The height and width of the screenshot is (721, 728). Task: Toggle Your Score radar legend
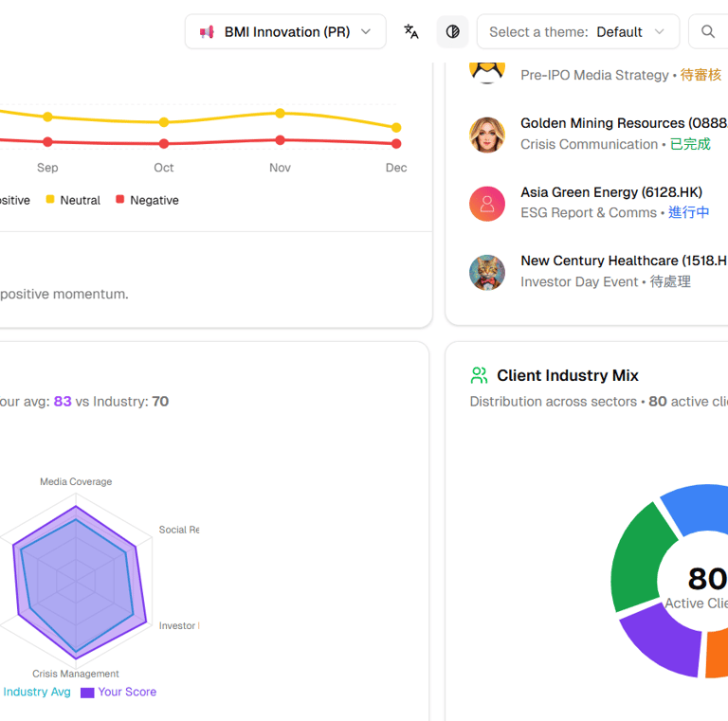click(x=118, y=692)
